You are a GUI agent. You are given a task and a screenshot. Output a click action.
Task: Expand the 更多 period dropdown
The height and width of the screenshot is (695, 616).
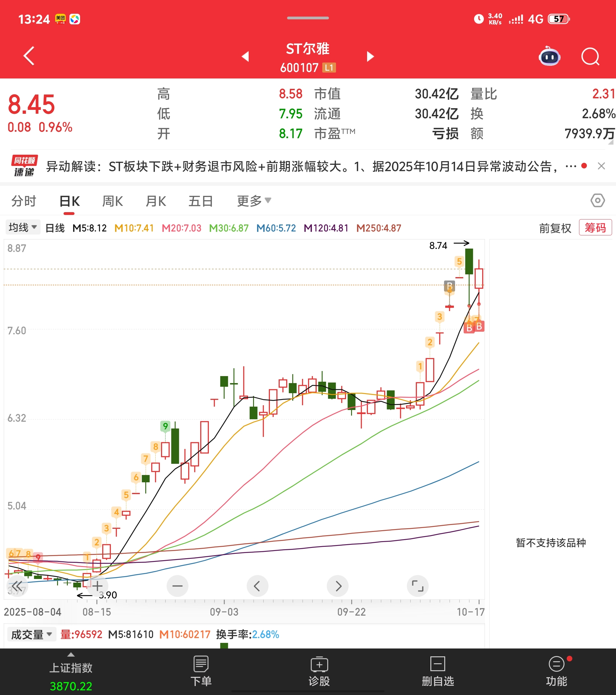(254, 201)
